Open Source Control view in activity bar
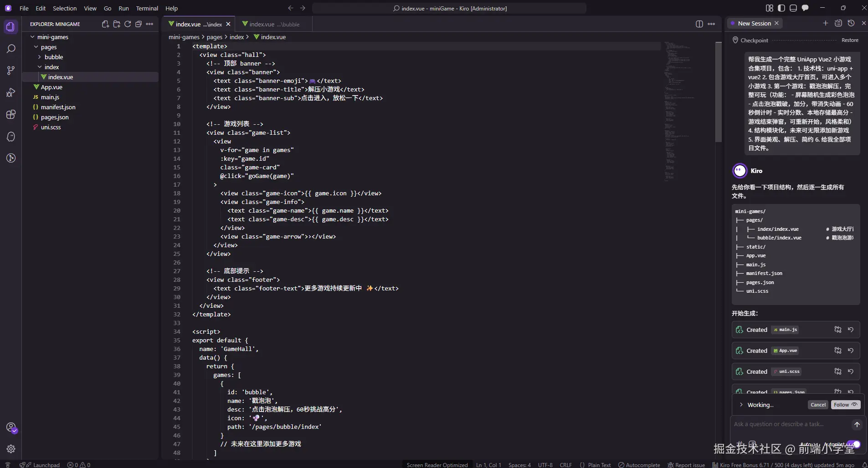Image resolution: width=868 pixels, height=468 pixels. 11,71
